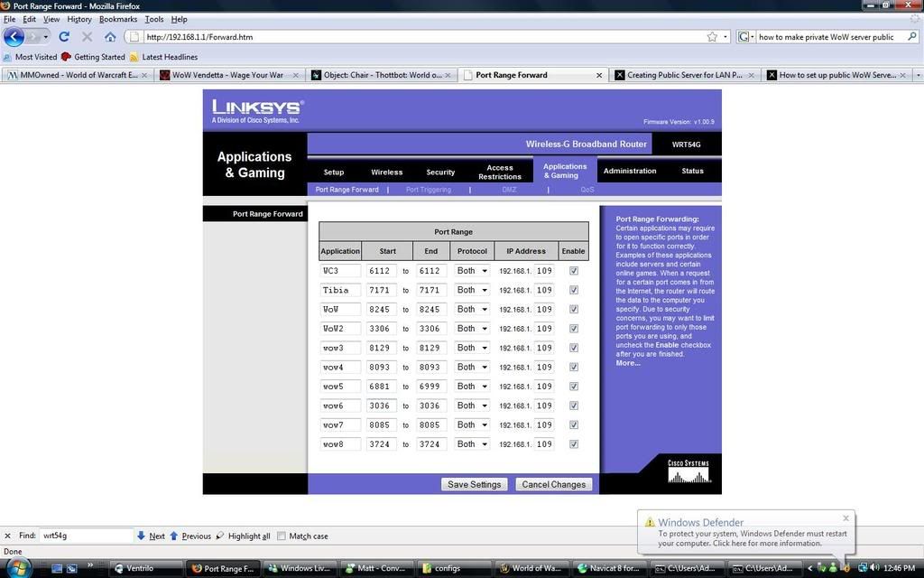Switch to the router Security tab
924x578 pixels.
pyautogui.click(x=440, y=172)
